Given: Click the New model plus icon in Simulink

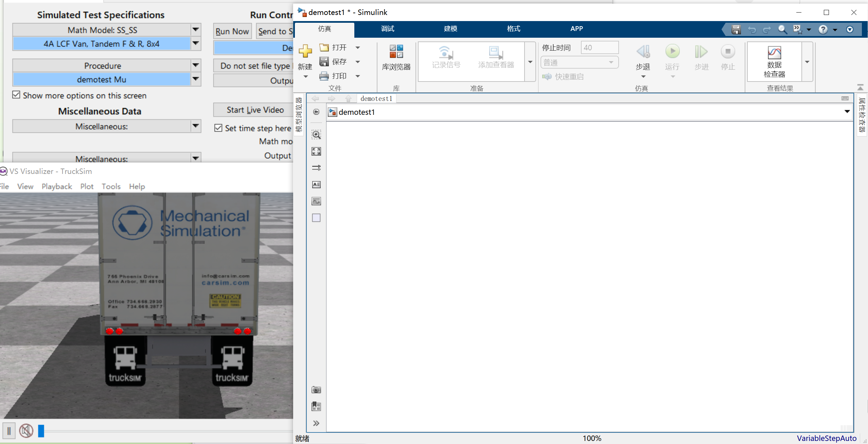Looking at the screenshot, I should (x=305, y=51).
